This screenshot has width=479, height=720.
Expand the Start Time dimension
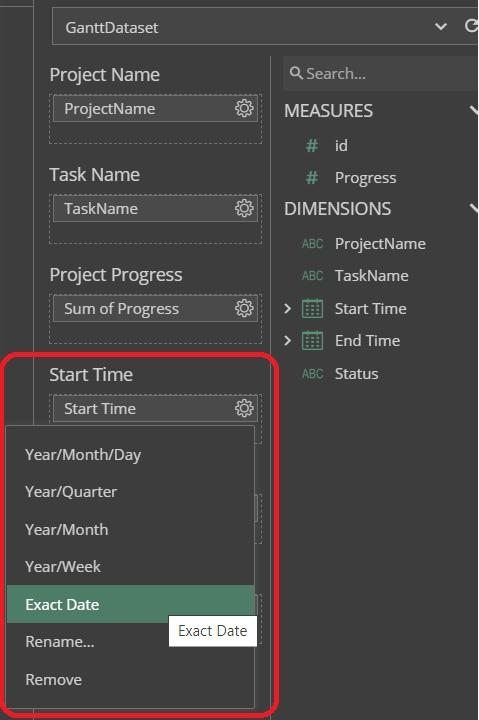coord(288,309)
